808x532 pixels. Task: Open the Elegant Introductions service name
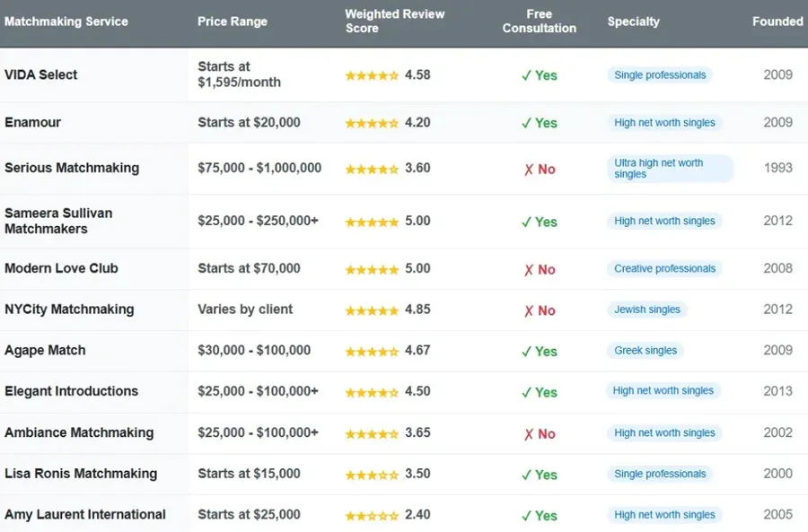click(x=71, y=391)
